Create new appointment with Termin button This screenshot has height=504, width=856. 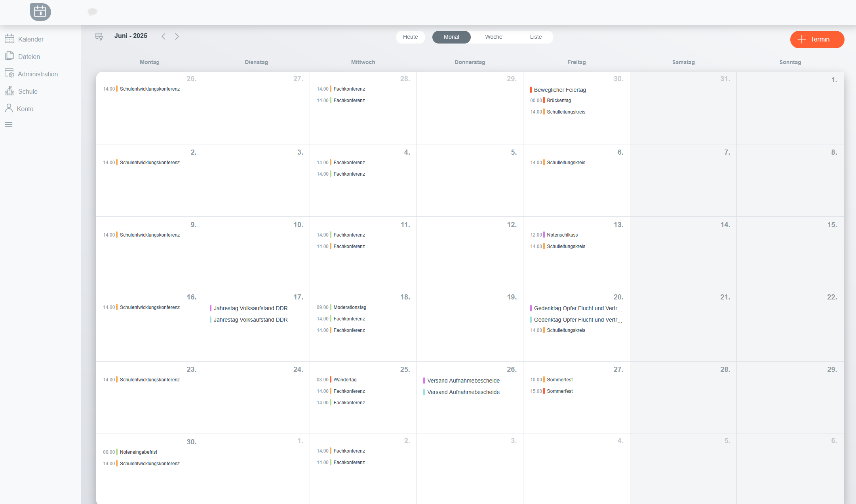(x=817, y=39)
